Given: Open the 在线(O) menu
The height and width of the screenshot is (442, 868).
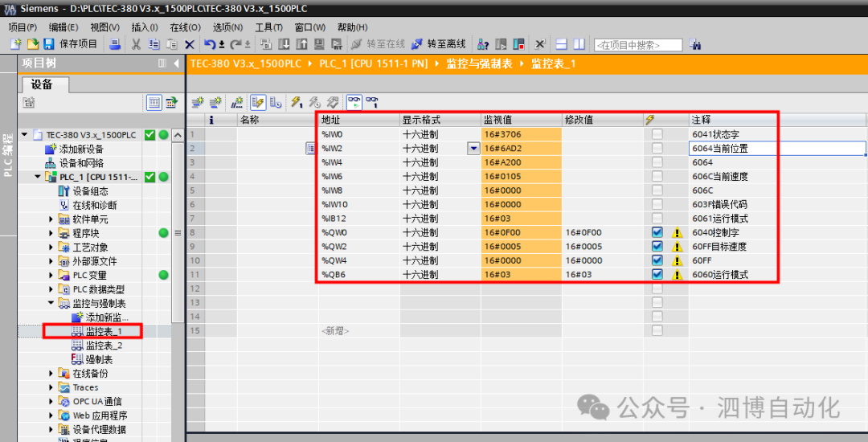Looking at the screenshot, I should tap(186, 27).
